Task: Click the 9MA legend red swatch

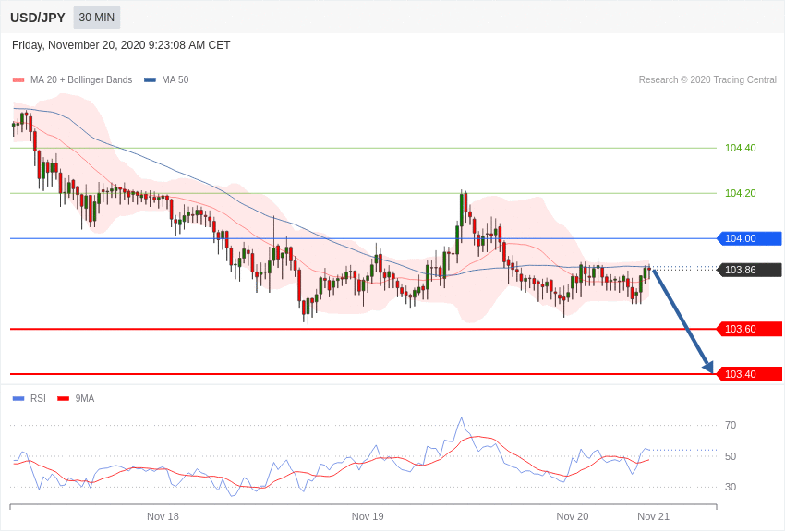Action: point(64,399)
